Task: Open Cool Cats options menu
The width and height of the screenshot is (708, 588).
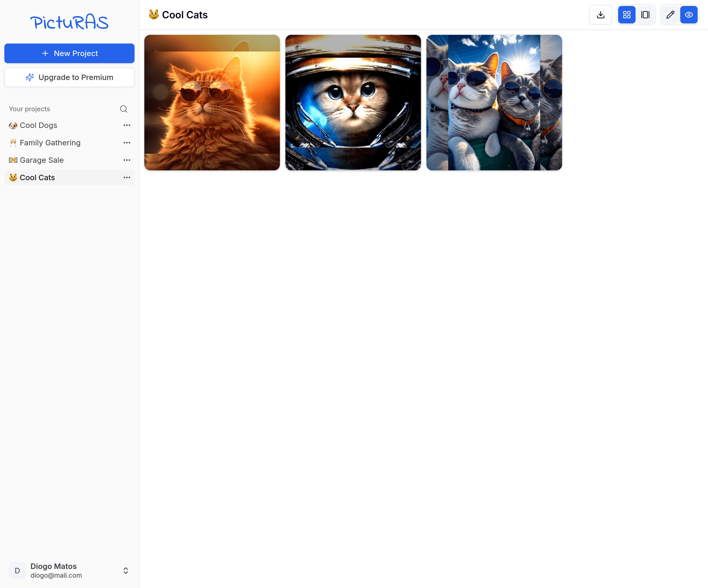Action: point(127,178)
